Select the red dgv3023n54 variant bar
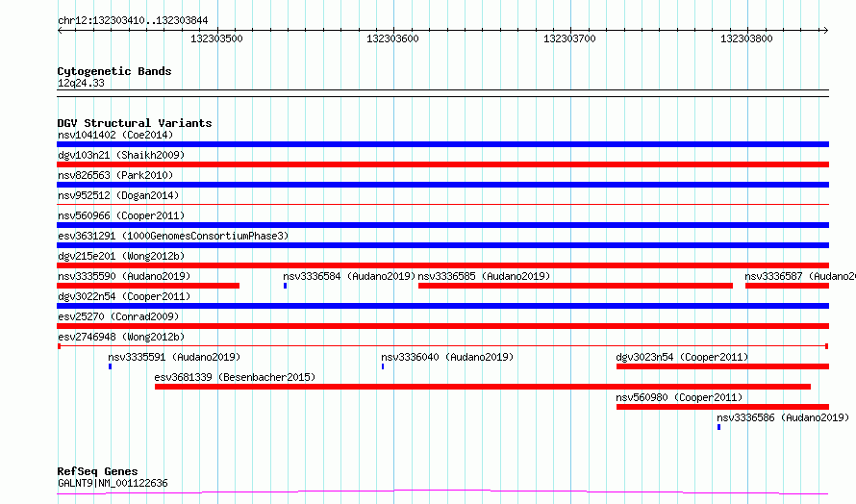856x504 pixels. [x=723, y=366]
